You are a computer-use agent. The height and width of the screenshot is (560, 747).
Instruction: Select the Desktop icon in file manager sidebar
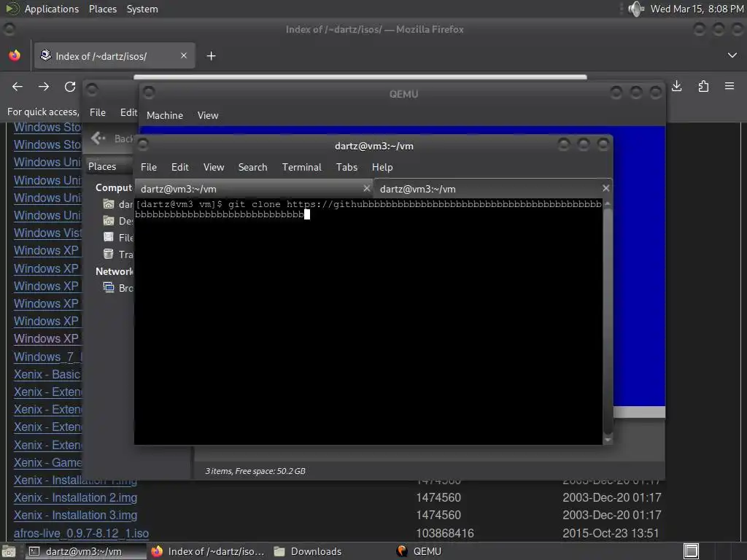(109, 221)
